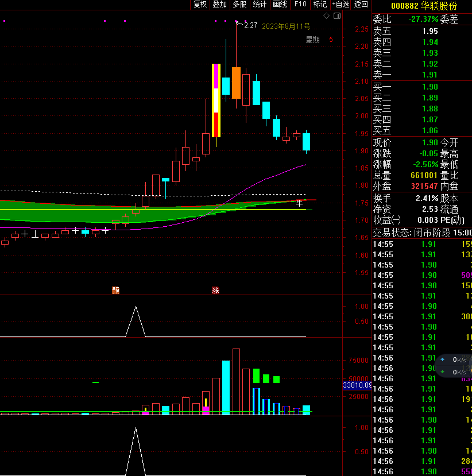The width and height of the screenshot is (472, 476).
Task: Click the 收益 0.003 value
Action: tap(427, 220)
